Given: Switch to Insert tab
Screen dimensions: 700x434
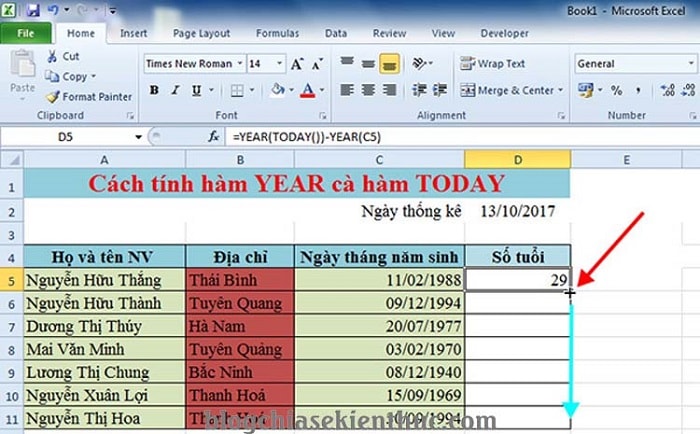Looking at the screenshot, I should click(133, 33).
